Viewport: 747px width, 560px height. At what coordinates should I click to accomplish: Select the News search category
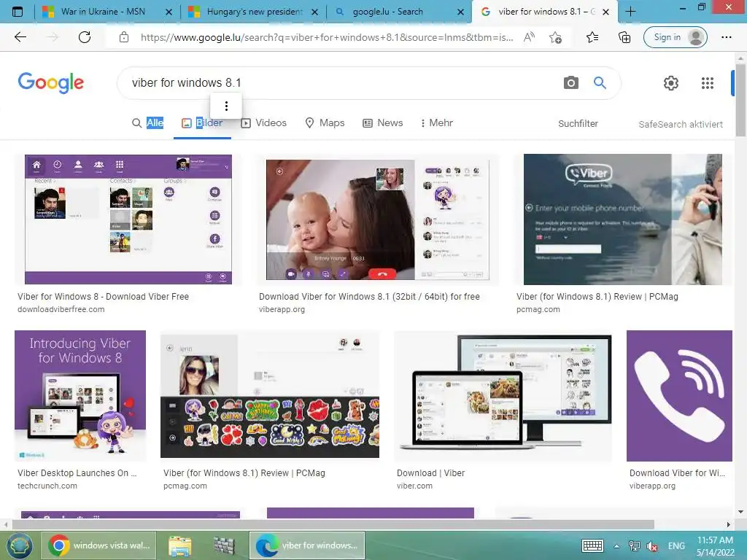[x=382, y=122]
